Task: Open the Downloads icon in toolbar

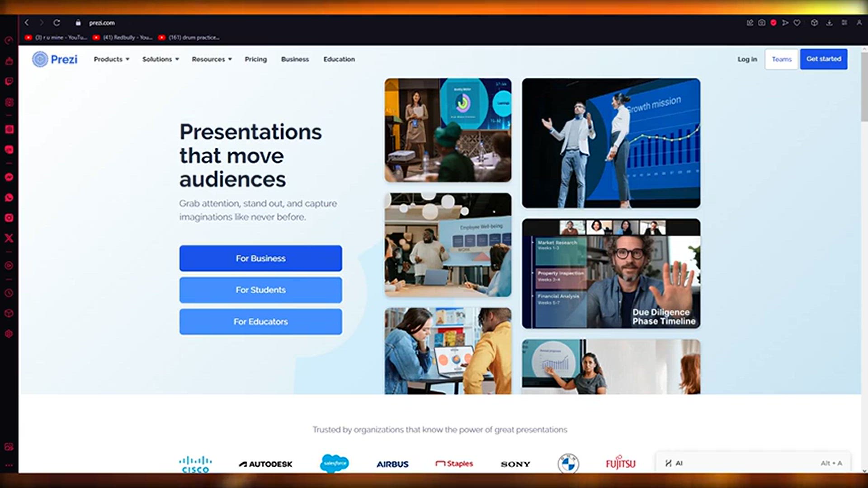Action: coord(829,23)
